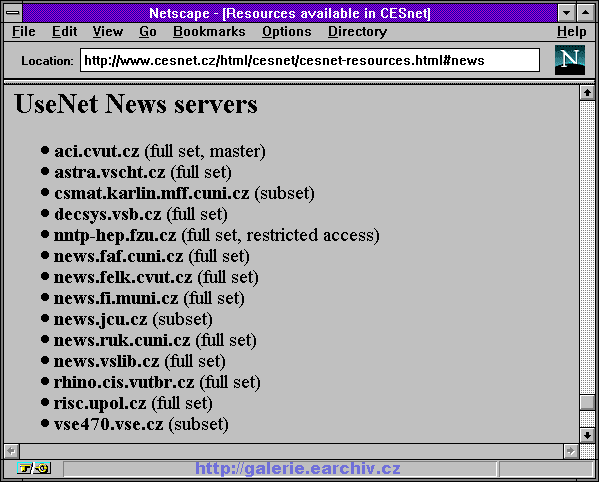Click the Netscape N logo icon
This screenshot has width=599, height=482.
[x=570, y=60]
